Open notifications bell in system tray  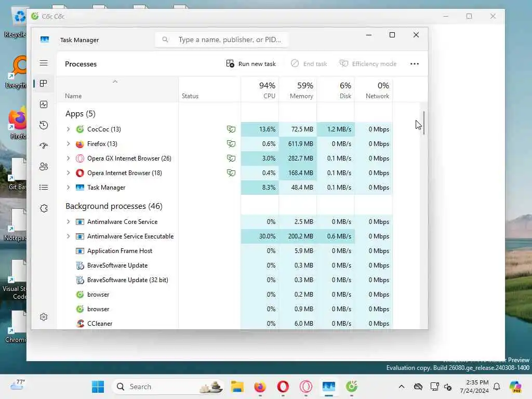point(497,387)
